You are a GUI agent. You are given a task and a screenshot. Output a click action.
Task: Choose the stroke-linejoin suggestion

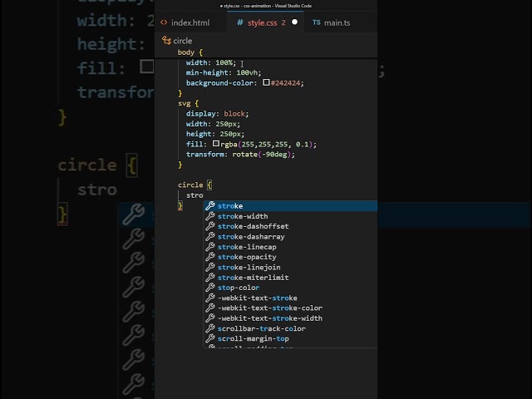(290, 267)
